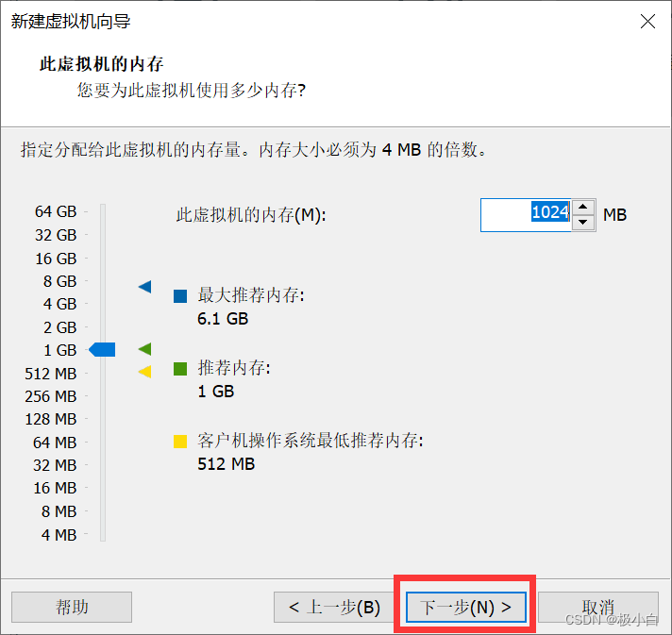The width and height of the screenshot is (672, 635).
Task: Set memory slider to the 4 MB mark
Action: (103, 534)
